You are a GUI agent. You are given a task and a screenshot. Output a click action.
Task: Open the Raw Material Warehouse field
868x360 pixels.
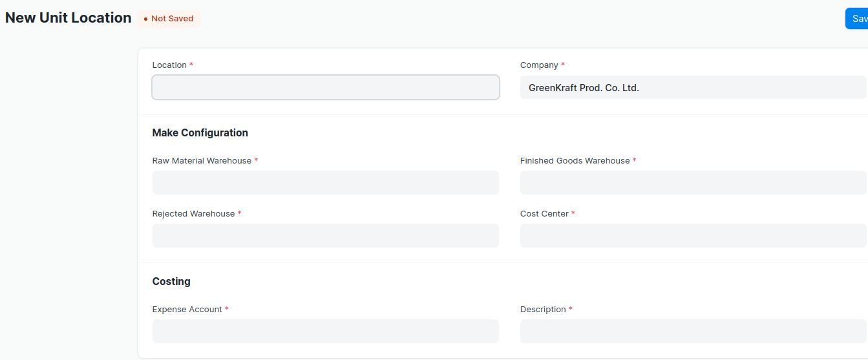[x=325, y=183]
